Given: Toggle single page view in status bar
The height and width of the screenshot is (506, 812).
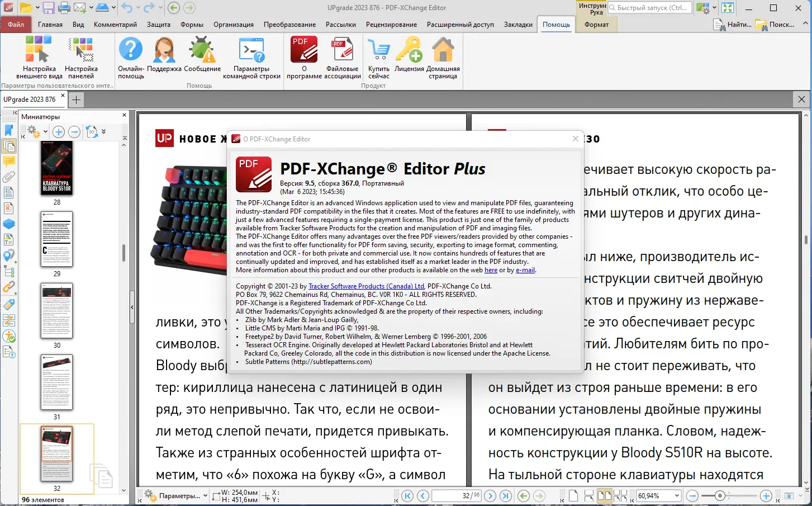Looking at the screenshot, I should coord(574,495).
